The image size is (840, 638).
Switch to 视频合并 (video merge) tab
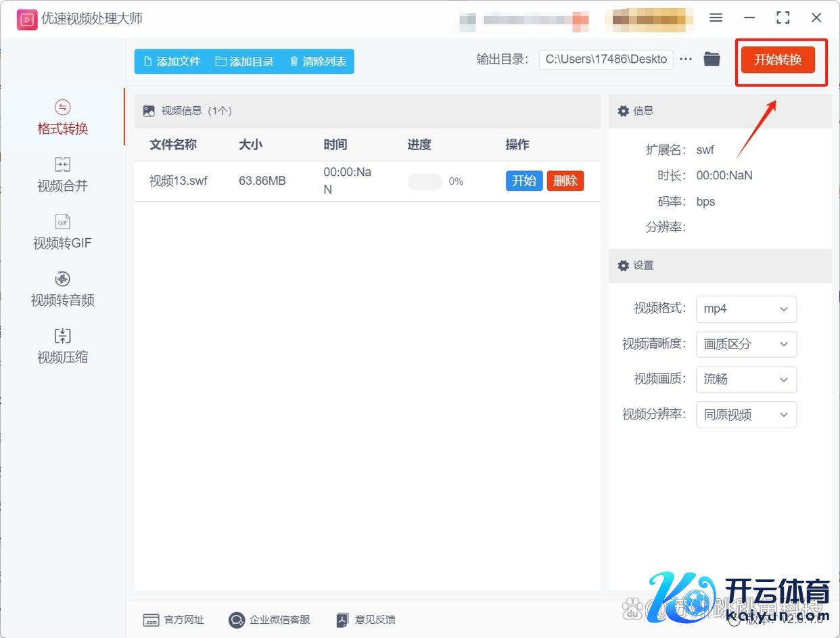tap(62, 175)
